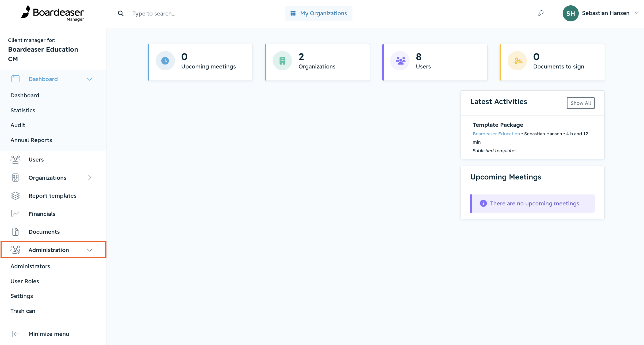
Task: Click the Minimize menu arrow icon
Action: point(16,334)
